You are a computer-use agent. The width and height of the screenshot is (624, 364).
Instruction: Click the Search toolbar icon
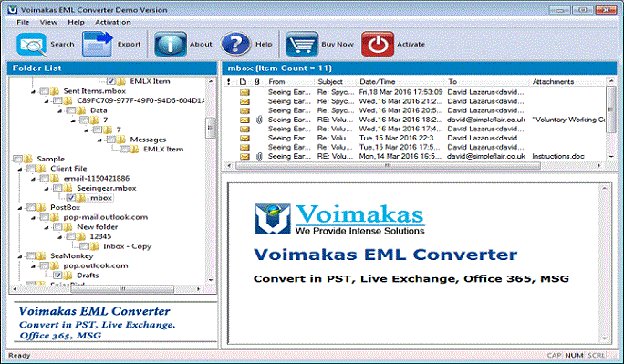click(x=31, y=44)
